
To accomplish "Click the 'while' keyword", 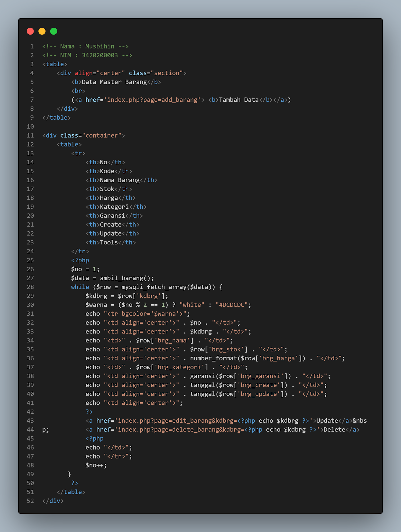I will [x=80, y=287].
